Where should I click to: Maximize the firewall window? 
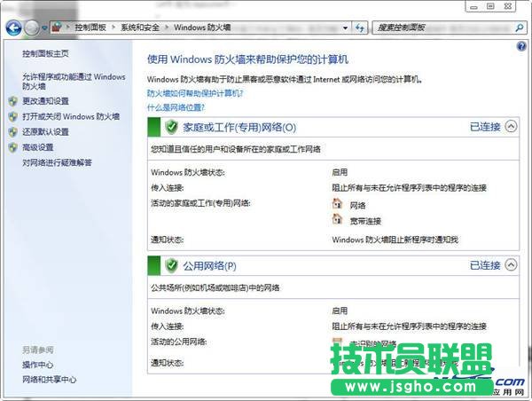pyautogui.click(x=490, y=6)
